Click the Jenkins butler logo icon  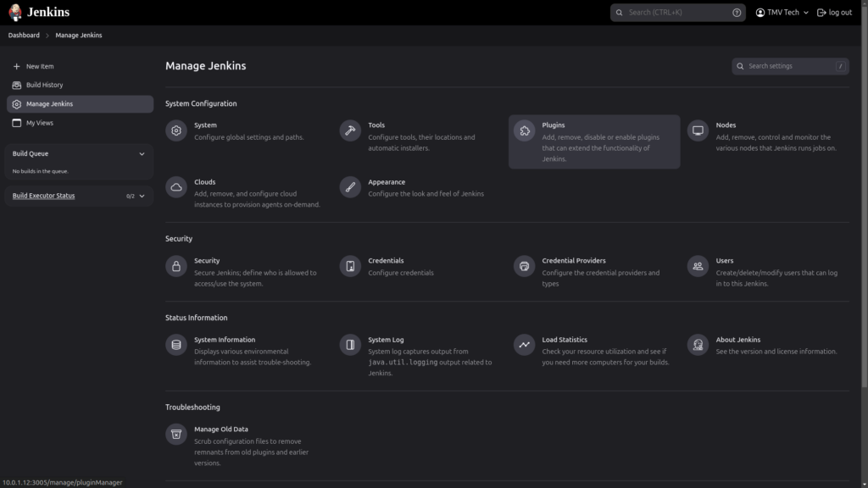coord(15,12)
